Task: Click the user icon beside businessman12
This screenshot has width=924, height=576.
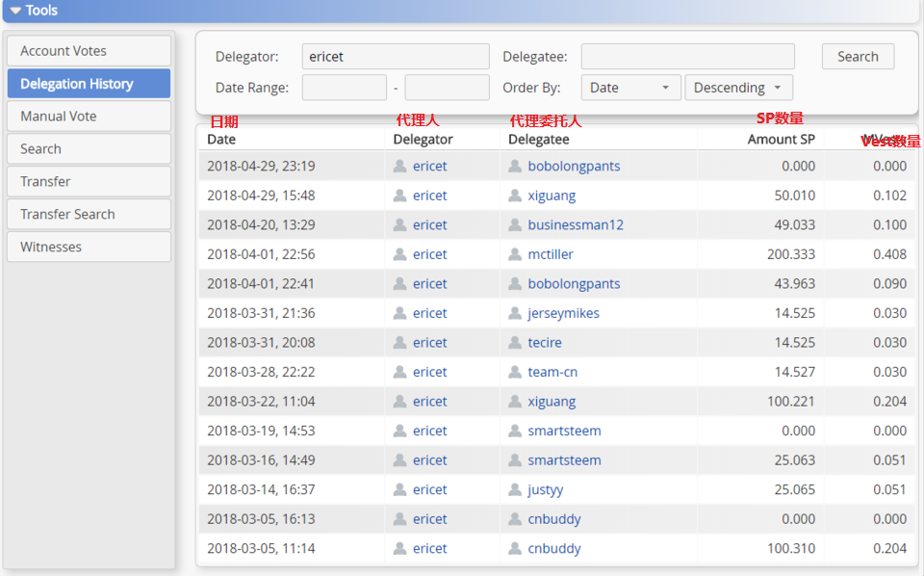Action: click(x=515, y=225)
